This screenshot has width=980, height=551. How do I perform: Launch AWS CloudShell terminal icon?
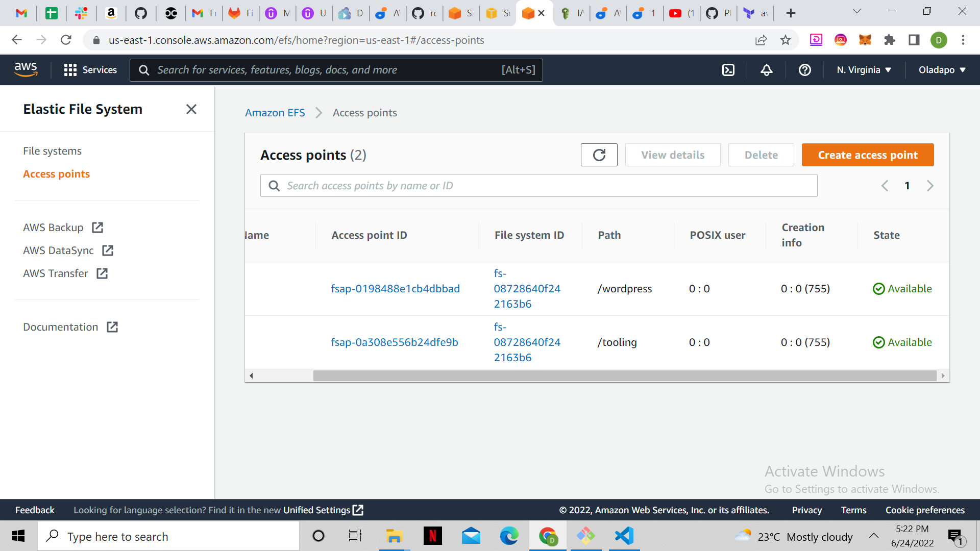pyautogui.click(x=728, y=70)
